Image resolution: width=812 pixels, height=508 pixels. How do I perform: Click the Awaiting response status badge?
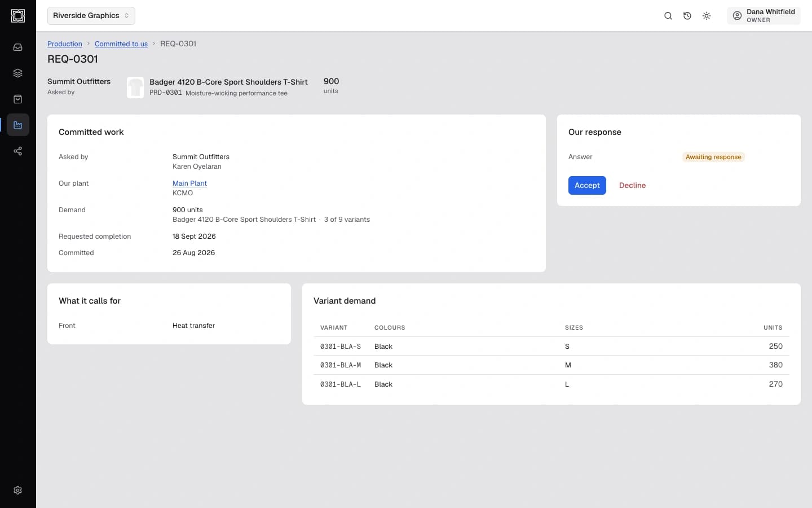click(x=713, y=157)
